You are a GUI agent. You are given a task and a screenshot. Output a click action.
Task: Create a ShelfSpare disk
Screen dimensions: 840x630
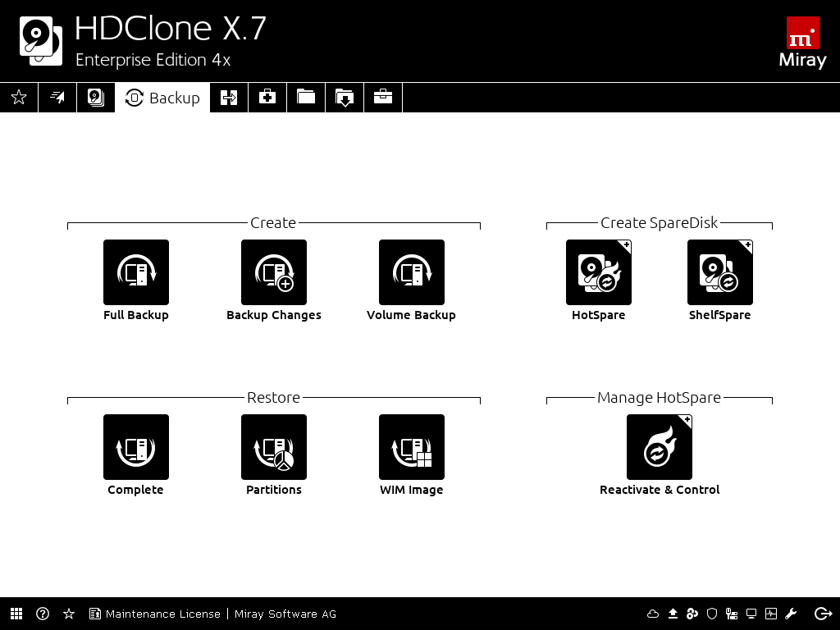point(720,272)
